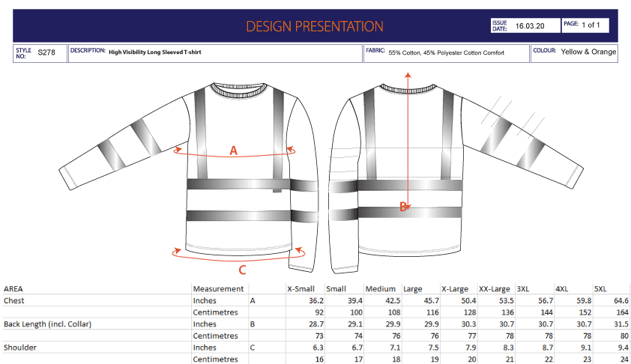
Task: Click the red letter B on the back view shirt
Action: [403, 207]
